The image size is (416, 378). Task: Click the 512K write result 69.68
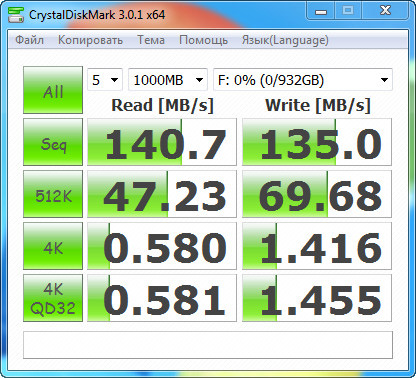pyautogui.click(x=317, y=194)
